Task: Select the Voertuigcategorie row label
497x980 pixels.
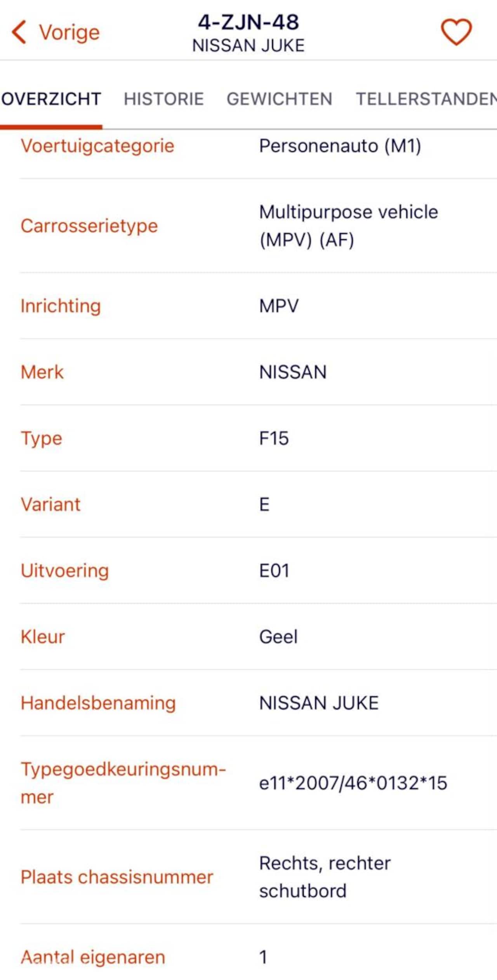Action: 97,146
